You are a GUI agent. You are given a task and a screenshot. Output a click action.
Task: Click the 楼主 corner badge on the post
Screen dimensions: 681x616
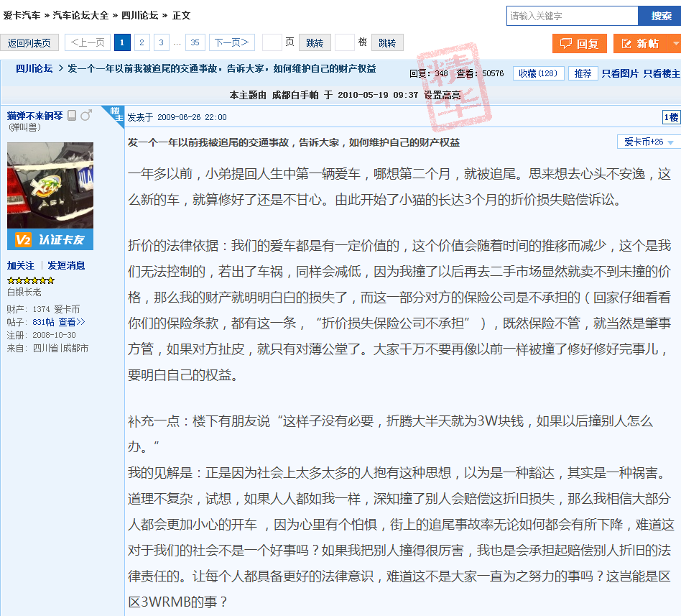pyautogui.click(x=116, y=114)
